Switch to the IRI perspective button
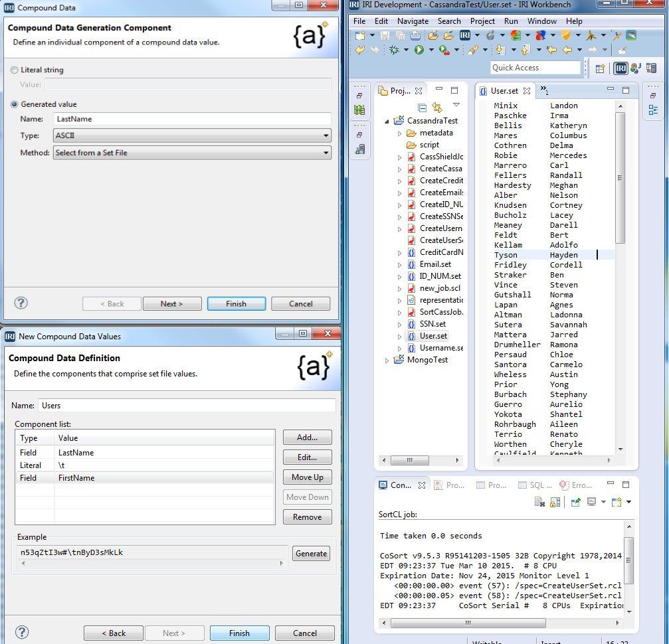This screenshot has height=644, width=669. [621, 68]
